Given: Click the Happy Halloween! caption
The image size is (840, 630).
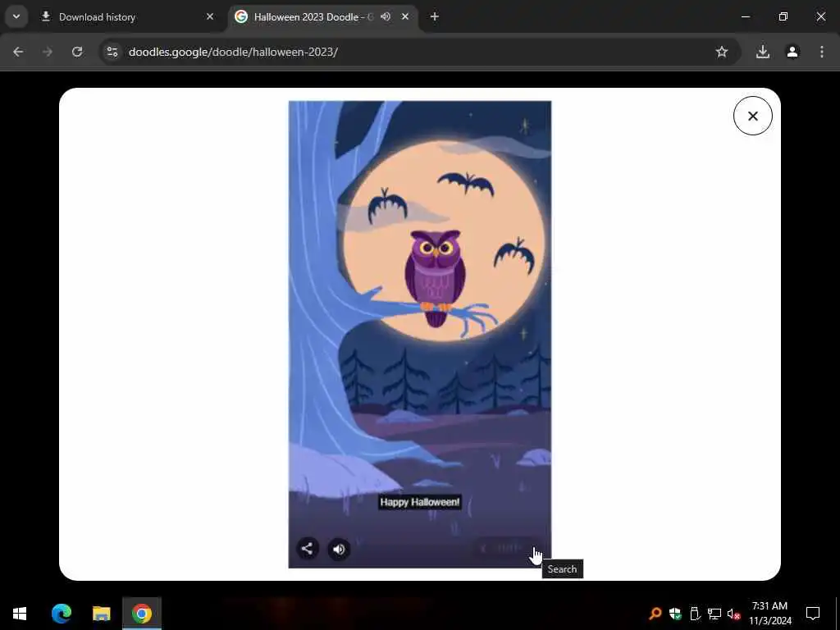Looking at the screenshot, I should coord(420,502).
